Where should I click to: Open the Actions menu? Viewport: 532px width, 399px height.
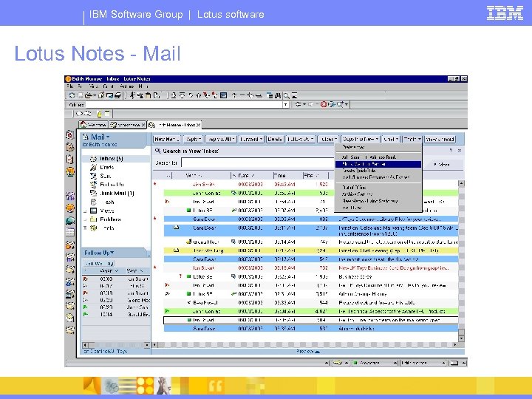(x=126, y=86)
